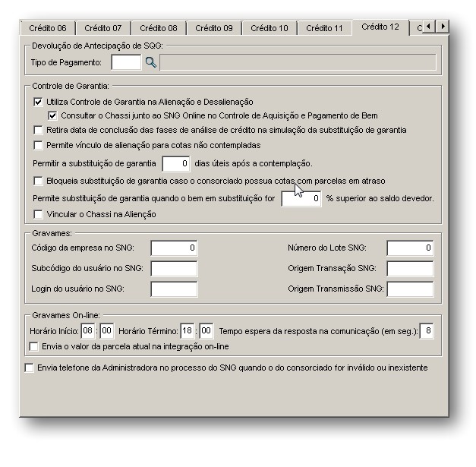
Task: Focus the Origem Transação SNG field
Action: 410,269
